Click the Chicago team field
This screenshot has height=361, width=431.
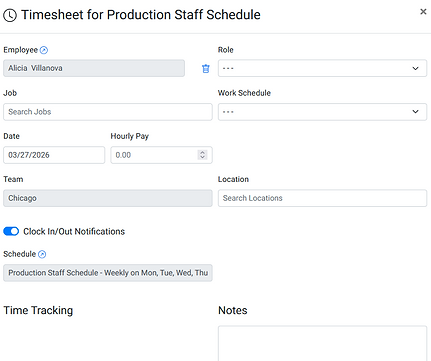click(x=108, y=198)
